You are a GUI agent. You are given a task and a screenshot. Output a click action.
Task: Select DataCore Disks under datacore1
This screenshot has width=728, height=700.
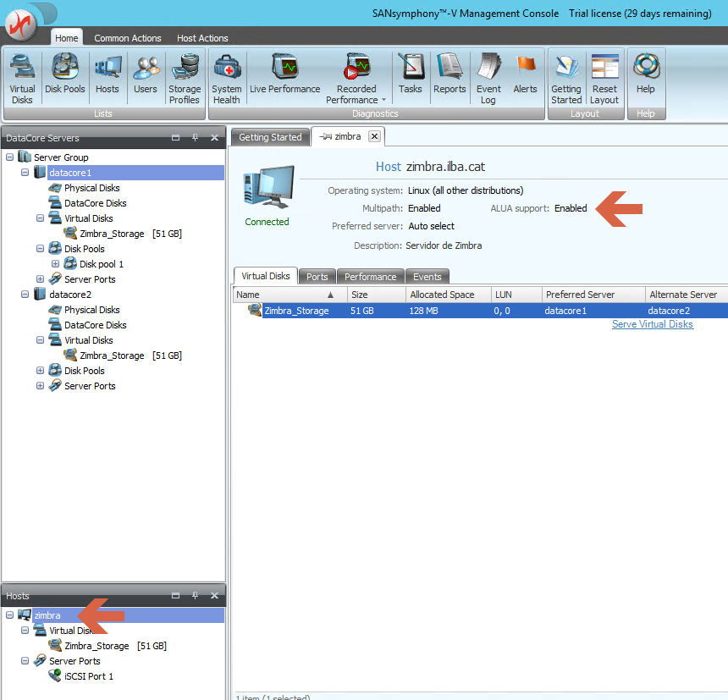coord(95,203)
